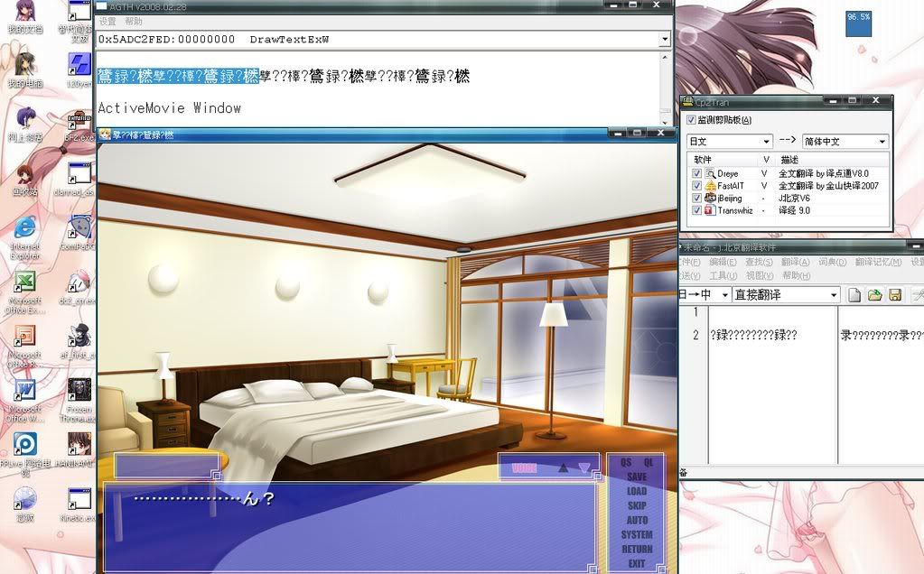Uncheck the Transwhiz translator checkbox
This screenshot has width=924, height=574.
click(x=696, y=210)
